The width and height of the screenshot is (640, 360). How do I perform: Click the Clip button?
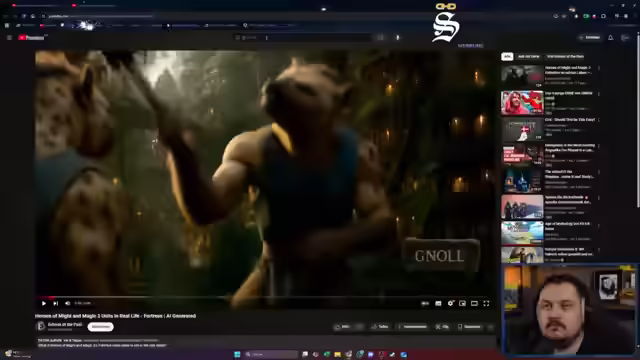click(442, 327)
